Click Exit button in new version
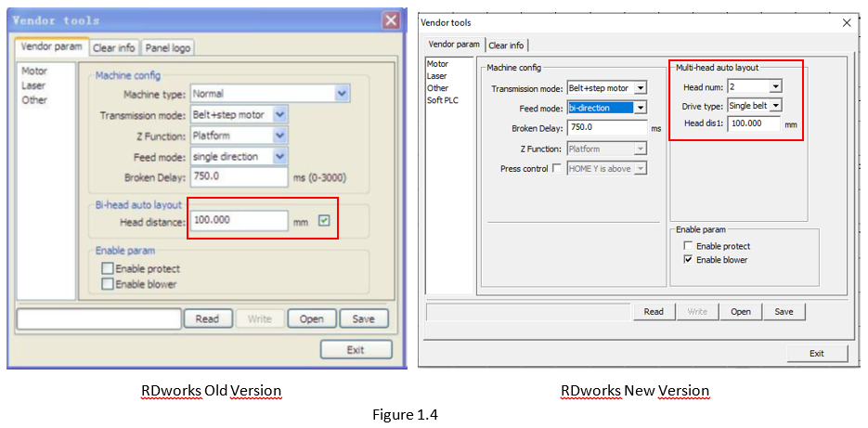Screen dimensions: 868x428 tap(817, 353)
